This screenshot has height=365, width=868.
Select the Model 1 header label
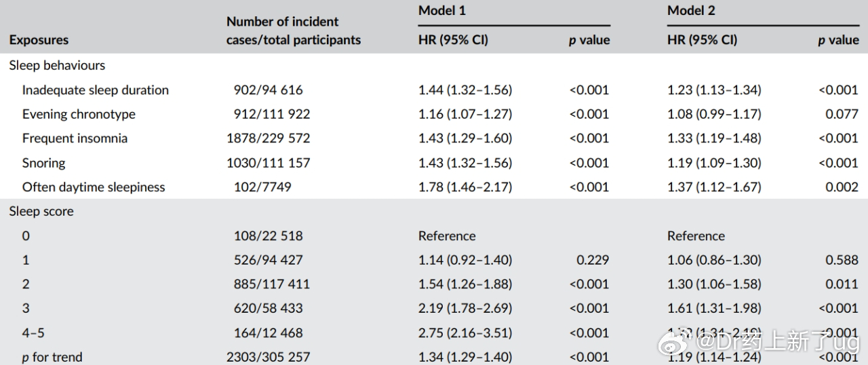[x=441, y=10]
